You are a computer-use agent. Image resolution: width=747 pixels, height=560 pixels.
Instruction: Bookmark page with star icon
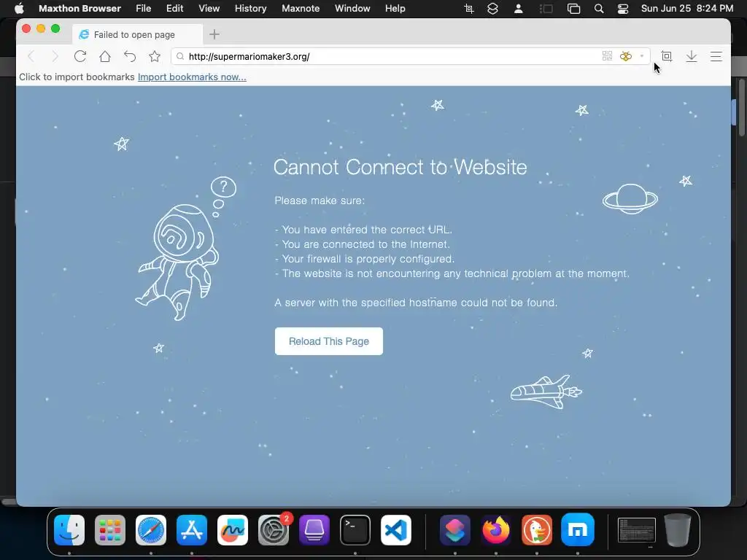(155, 57)
